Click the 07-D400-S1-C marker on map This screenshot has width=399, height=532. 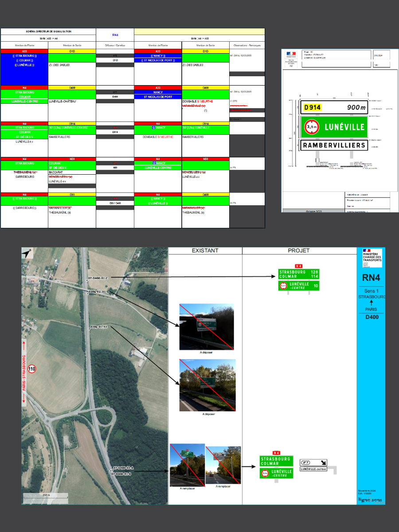[98, 278]
